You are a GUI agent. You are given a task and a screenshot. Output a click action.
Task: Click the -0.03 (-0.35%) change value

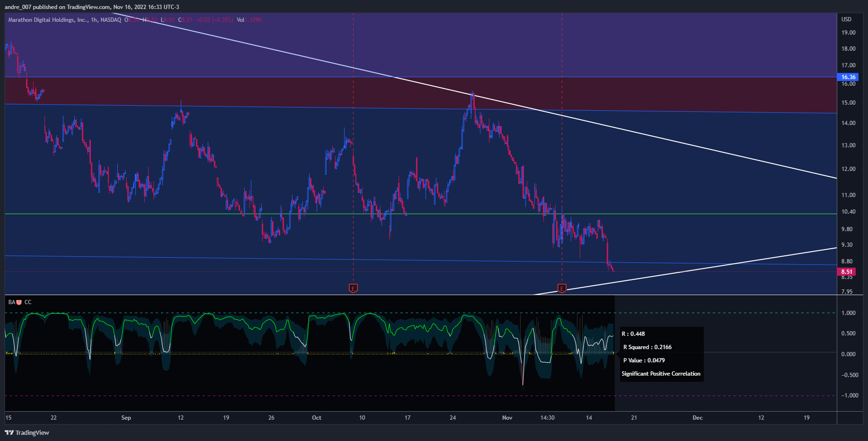(214, 20)
